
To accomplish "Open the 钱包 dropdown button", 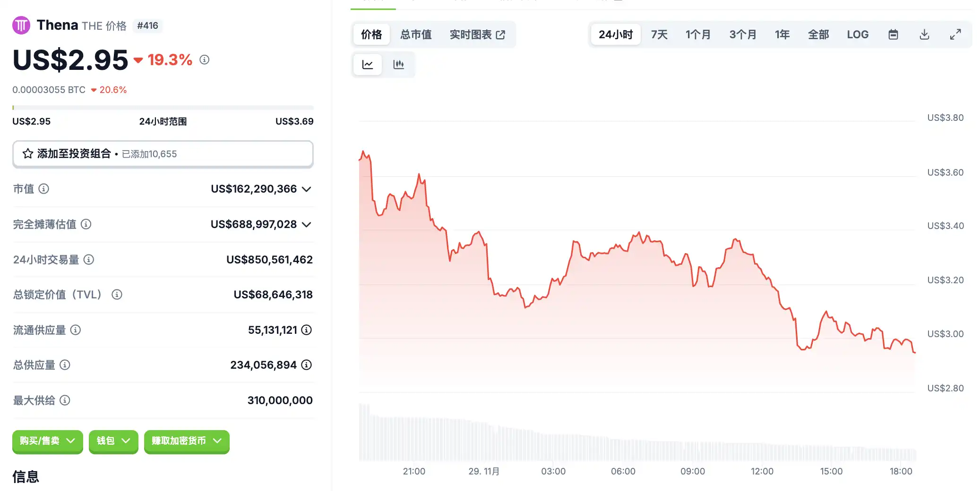I will pos(113,441).
